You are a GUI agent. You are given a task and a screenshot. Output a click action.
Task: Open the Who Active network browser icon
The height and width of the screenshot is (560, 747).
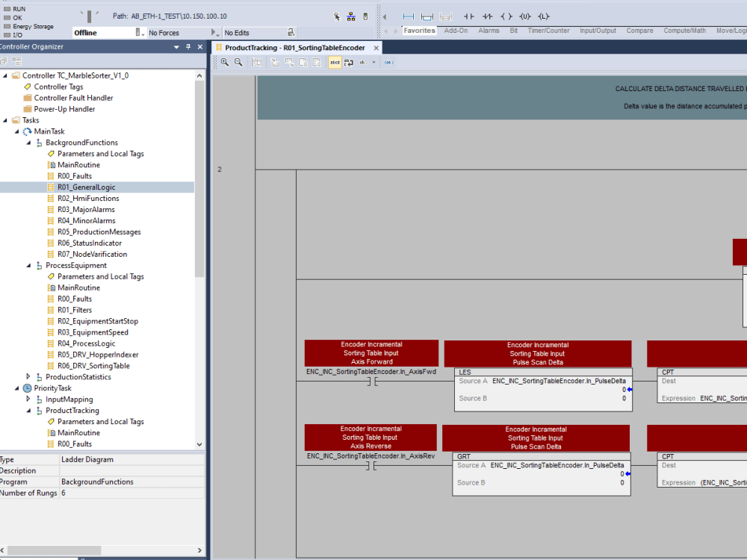click(x=350, y=16)
